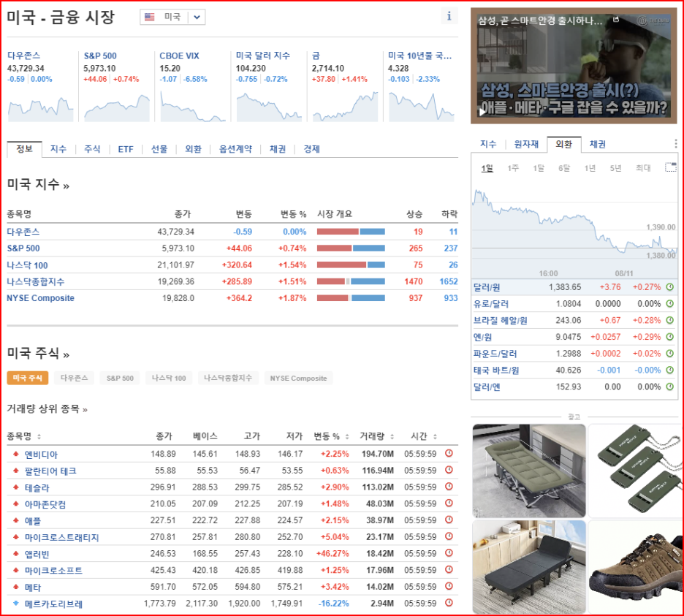The height and width of the screenshot is (616, 684).
Task: Play the Samsung smart glasses video
Action: (482, 112)
